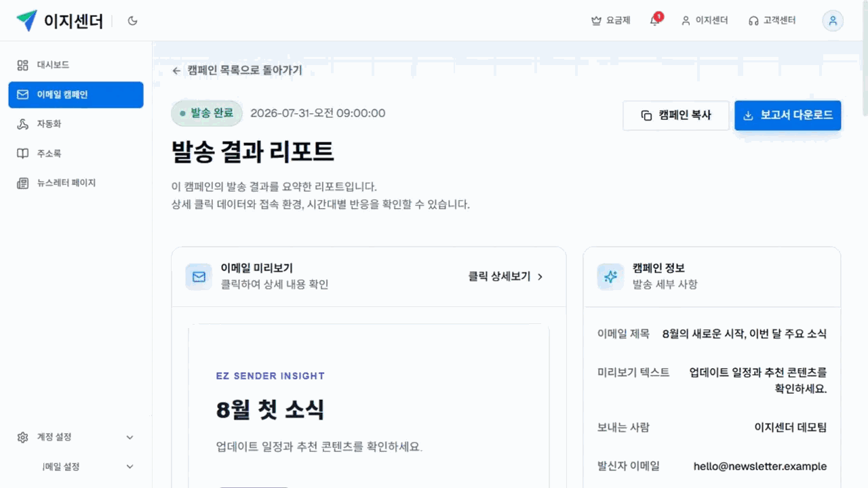This screenshot has height=488, width=868.
Task: Click the 발송 완료 status badge
Action: (207, 114)
